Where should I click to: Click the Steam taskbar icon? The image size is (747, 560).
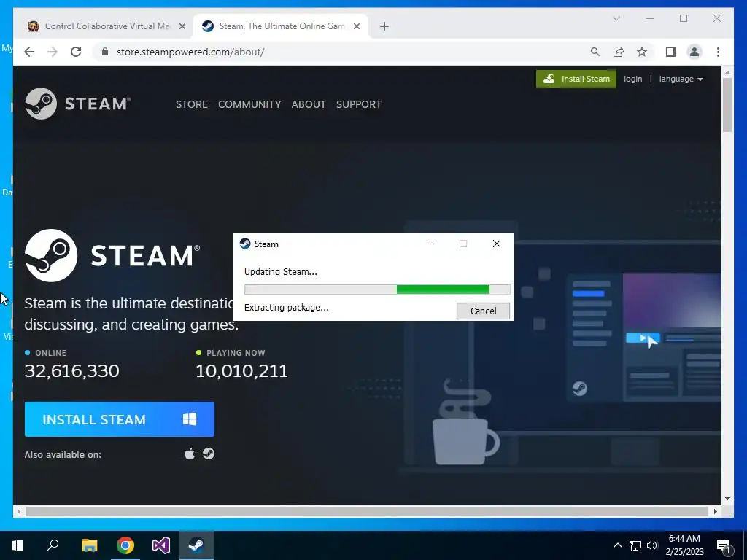196,545
